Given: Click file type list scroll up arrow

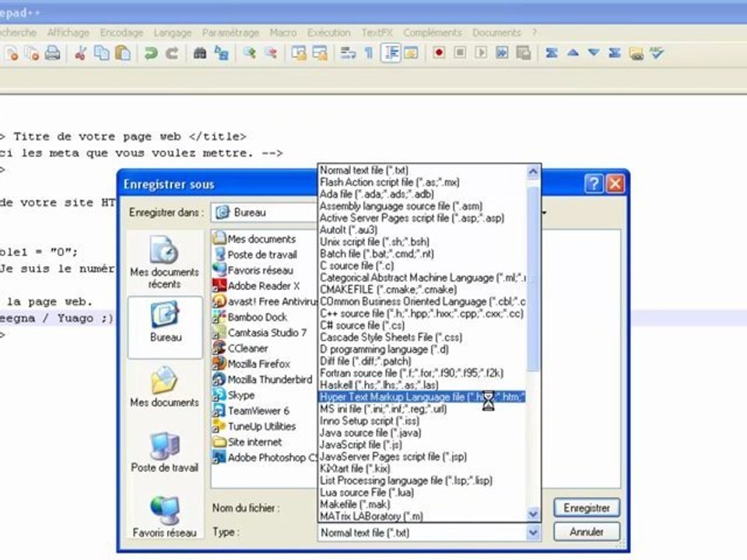Looking at the screenshot, I should point(533,171).
